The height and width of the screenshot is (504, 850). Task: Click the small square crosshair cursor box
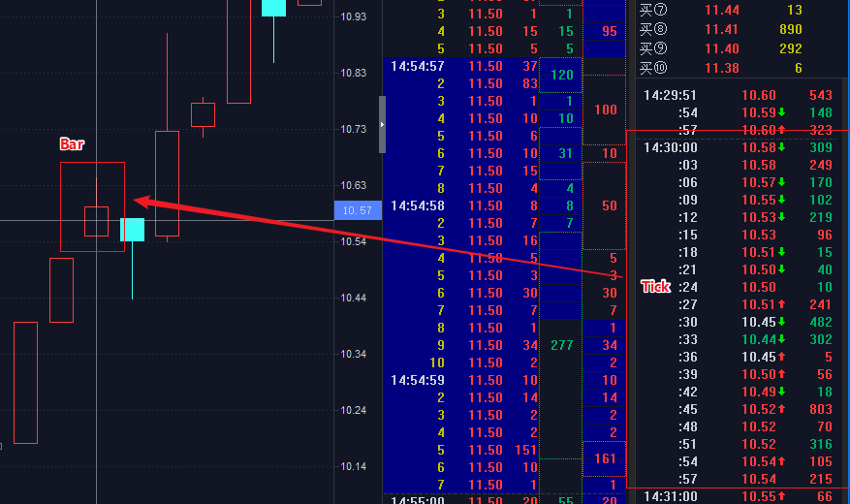point(96,221)
